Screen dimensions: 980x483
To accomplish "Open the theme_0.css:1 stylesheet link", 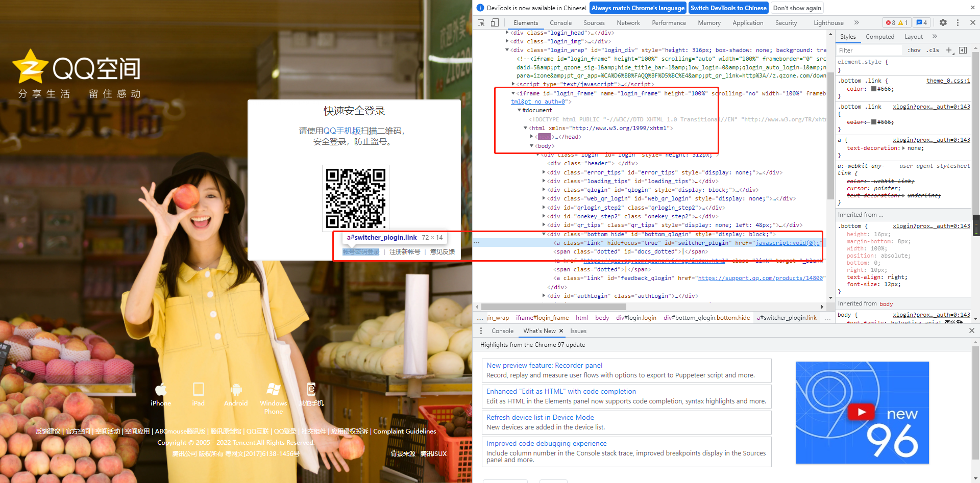I will 948,81.
